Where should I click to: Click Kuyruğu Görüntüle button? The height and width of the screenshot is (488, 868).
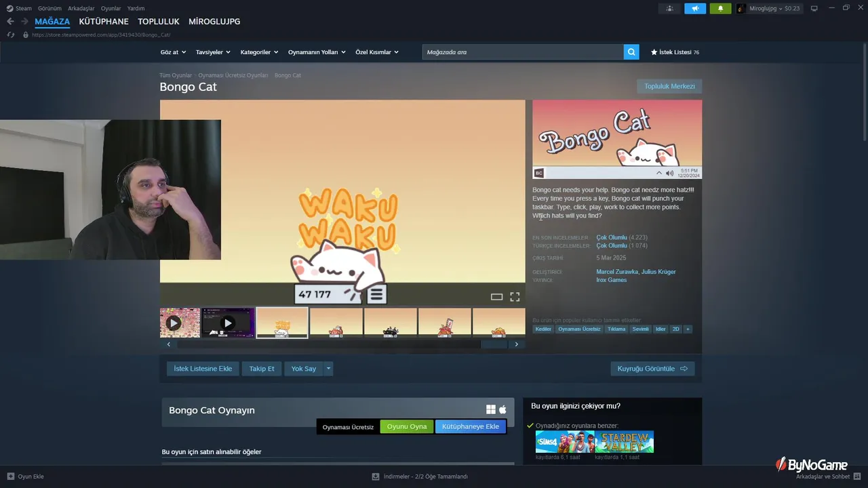click(x=652, y=369)
